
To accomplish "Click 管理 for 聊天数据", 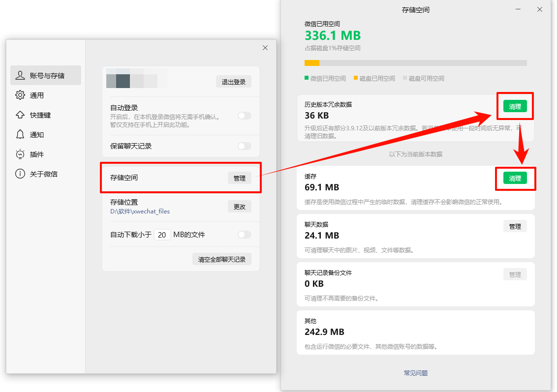I will (515, 226).
